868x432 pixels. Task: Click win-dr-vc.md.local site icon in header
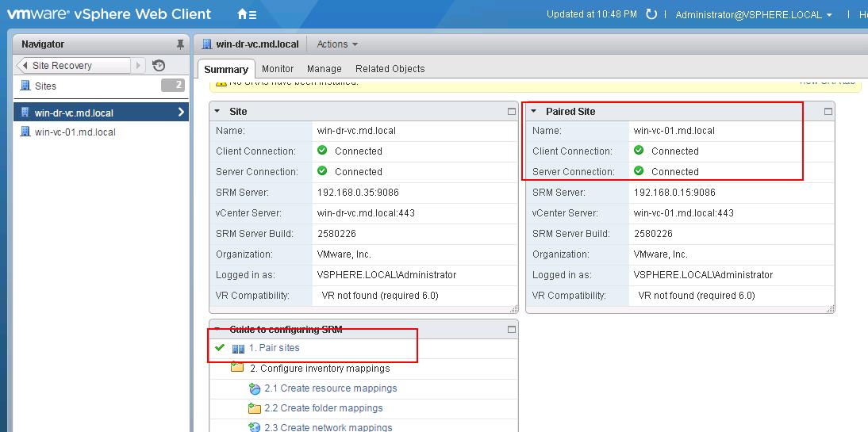tap(207, 44)
